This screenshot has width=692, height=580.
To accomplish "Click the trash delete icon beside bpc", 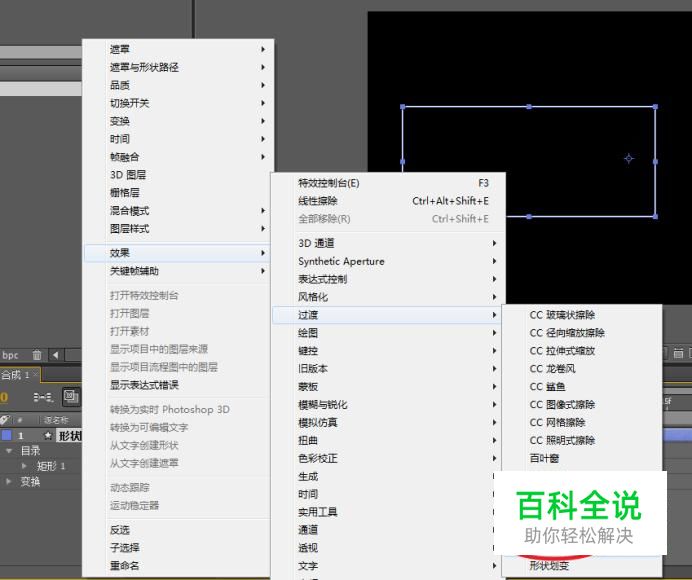I will tap(37, 354).
